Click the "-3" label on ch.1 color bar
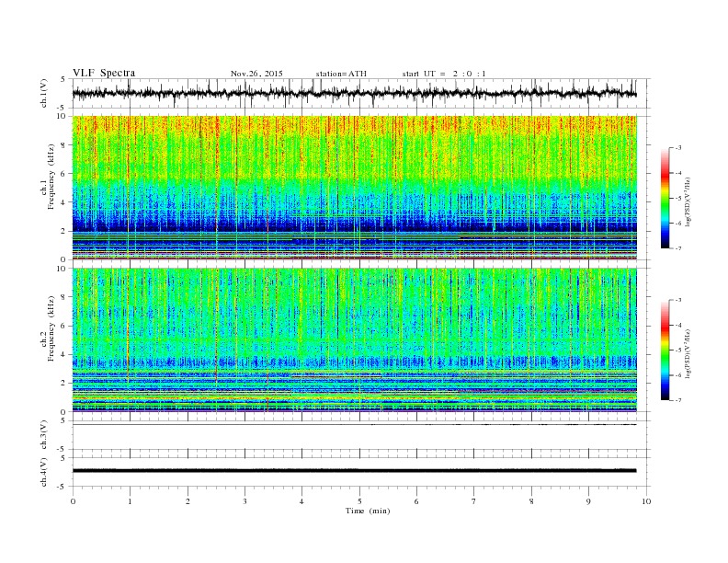The width and height of the screenshot is (728, 563). 678,148
